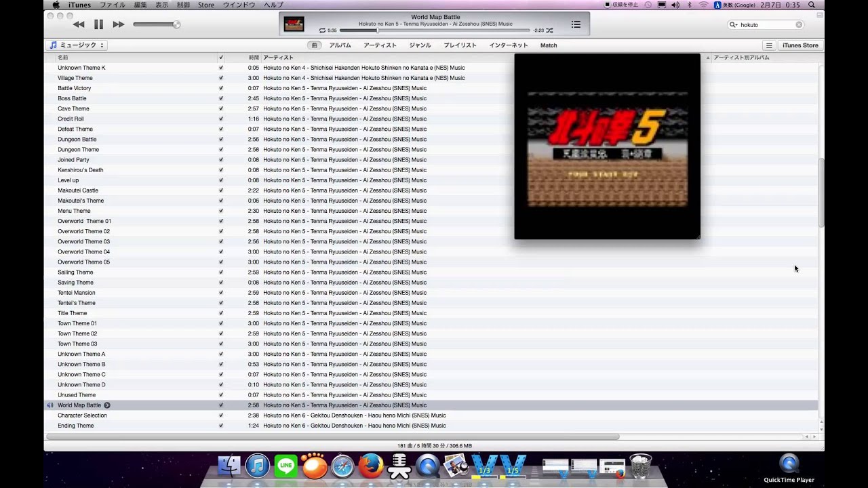This screenshot has height=488, width=868.
Task: Open the ウインドウ menu
Action: [239, 5]
